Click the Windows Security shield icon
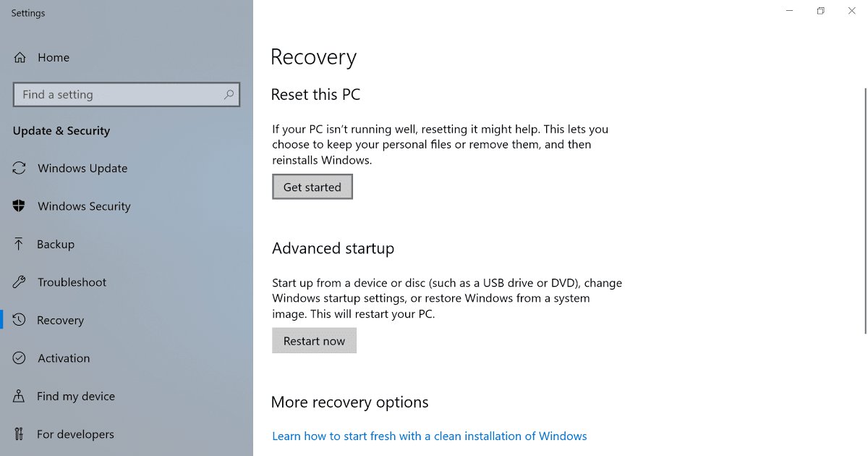Image resolution: width=868 pixels, height=456 pixels. (20, 206)
